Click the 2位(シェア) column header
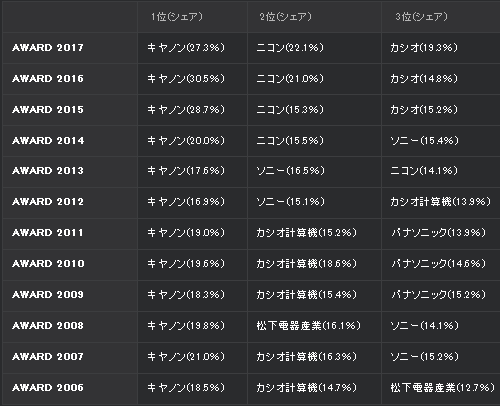The image size is (500, 406). (x=286, y=17)
